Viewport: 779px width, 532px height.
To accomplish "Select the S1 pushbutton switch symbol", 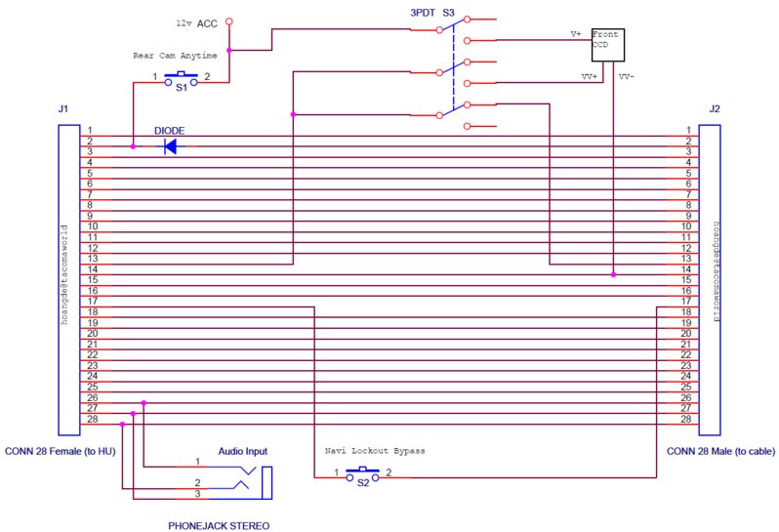I will 182,78.
